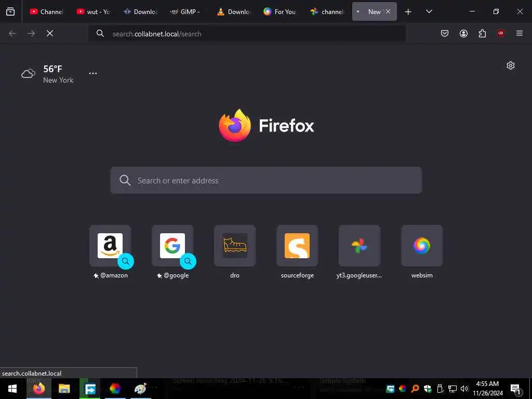Go forward with the forward arrow
The height and width of the screenshot is (399, 532).
(x=31, y=33)
